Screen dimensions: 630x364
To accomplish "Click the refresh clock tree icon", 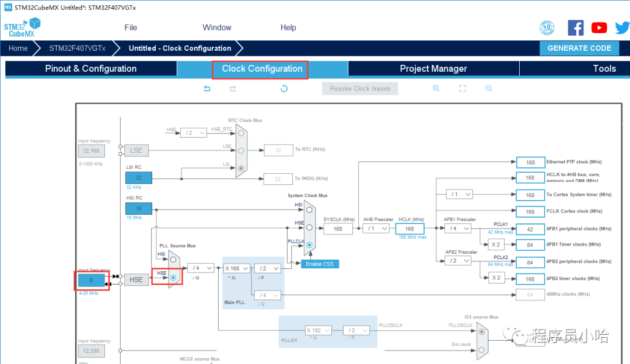I will pos(284,89).
